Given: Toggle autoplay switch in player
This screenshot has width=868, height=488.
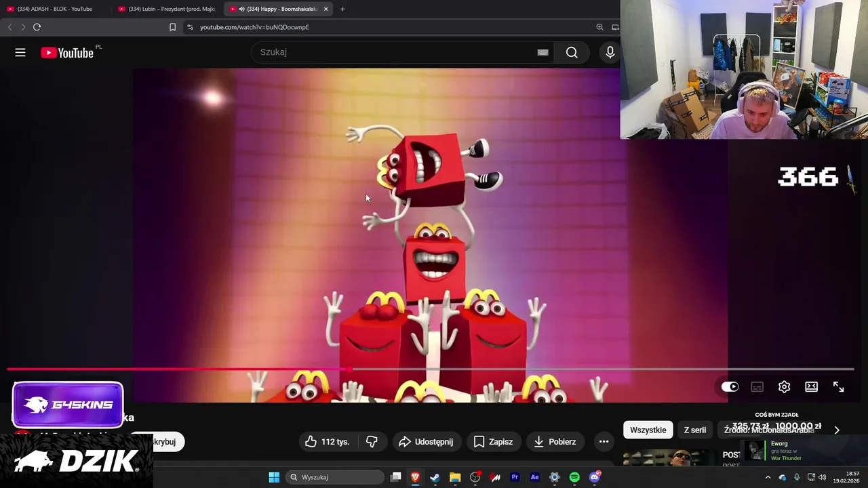Looking at the screenshot, I should [730, 387].
